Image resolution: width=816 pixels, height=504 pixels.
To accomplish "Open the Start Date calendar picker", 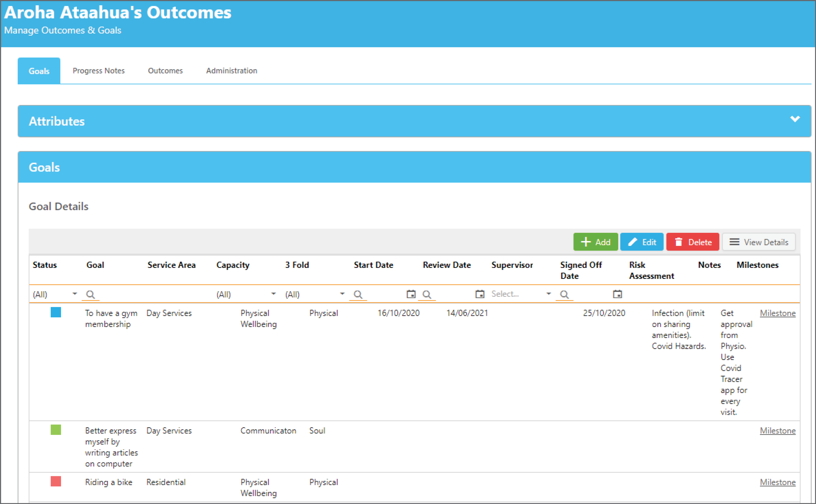I will [x=411, y=294].
